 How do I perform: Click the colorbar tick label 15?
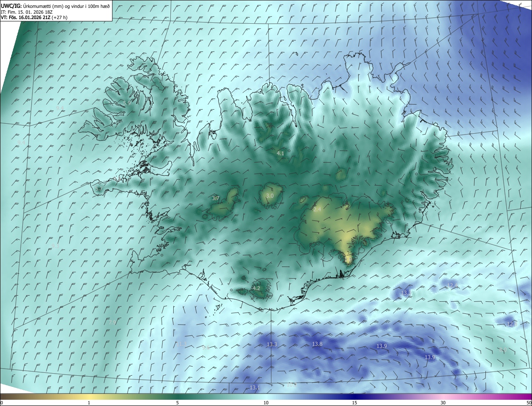pos(355,403)
